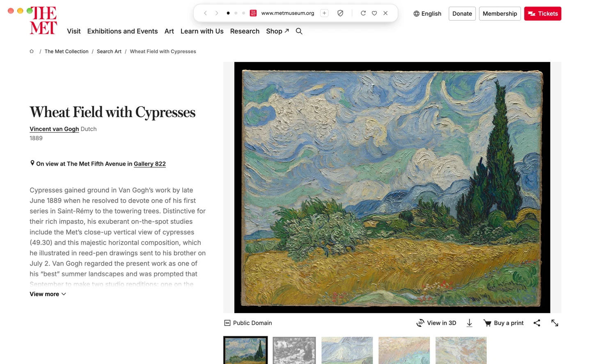The width and height of the screenshot is (591, 364).
Task: Open Learn with Us menu
Action: [x=202, y=31]
